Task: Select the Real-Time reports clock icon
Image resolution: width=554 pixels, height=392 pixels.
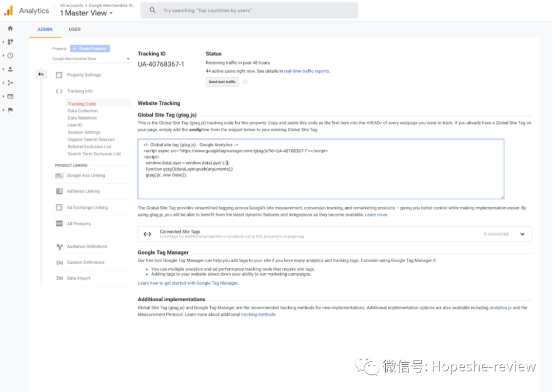Action: [x=9, y=55]
